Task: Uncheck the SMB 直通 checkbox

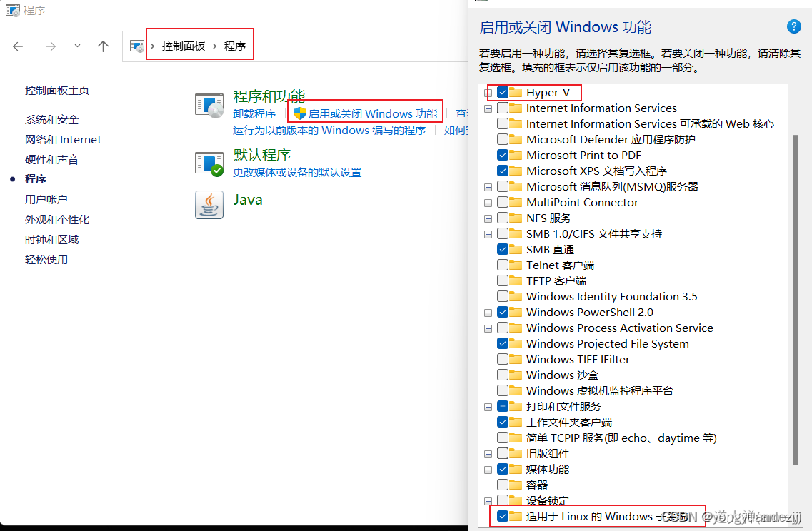Action: [x=502, y=250]
